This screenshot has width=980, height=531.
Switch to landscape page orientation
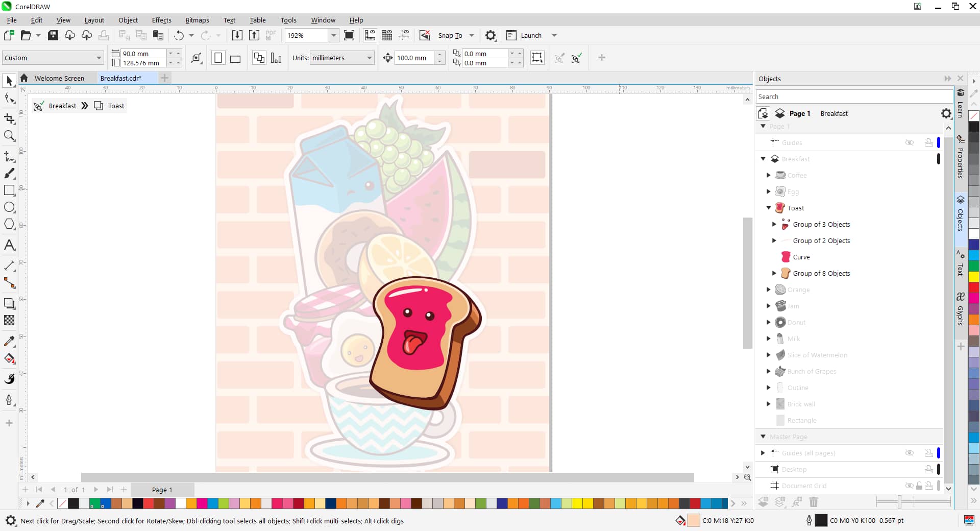[235, 58]
